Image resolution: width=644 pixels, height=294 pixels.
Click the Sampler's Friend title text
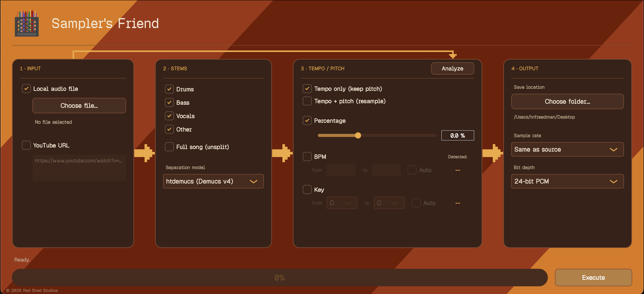[x=105, y=23]
